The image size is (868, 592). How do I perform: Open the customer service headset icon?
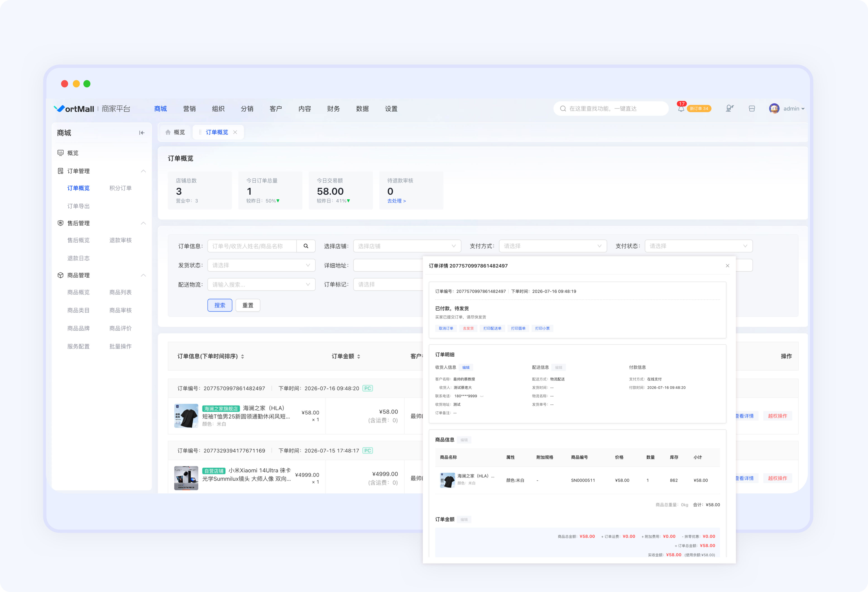pyautogui.click(x=729, y=108)
